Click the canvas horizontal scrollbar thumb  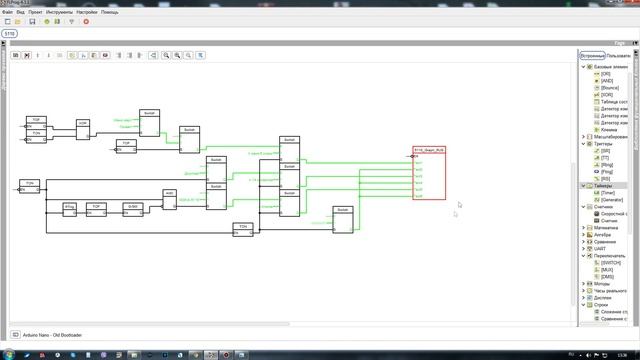click(150, 324)
